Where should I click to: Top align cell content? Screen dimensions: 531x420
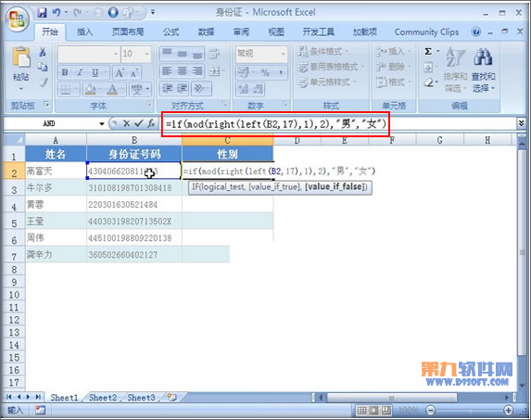[x=167, y=53]
